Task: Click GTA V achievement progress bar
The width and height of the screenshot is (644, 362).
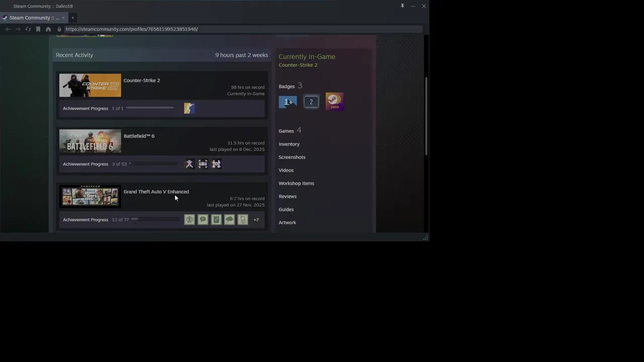Action: coord(155,220)
